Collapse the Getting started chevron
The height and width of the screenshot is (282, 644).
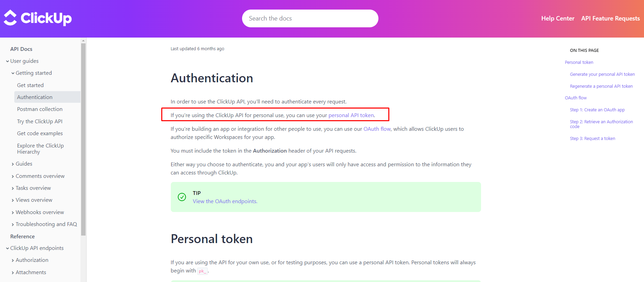point(13,73)
